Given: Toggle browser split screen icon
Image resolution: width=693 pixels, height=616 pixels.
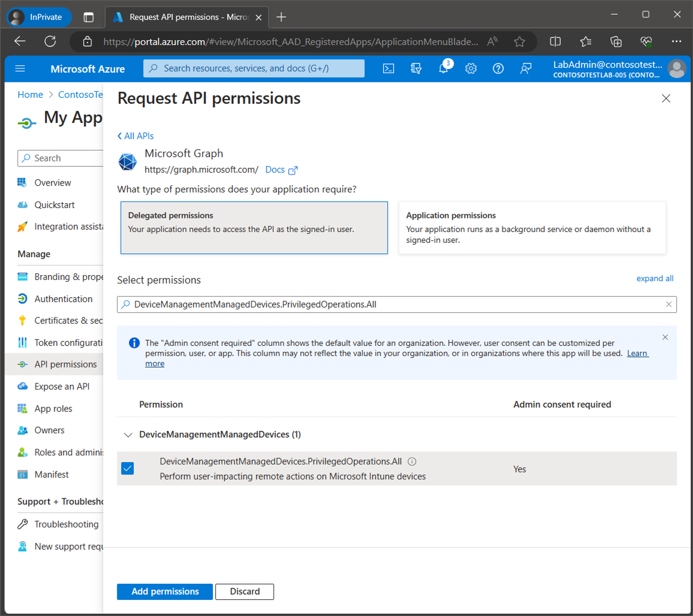Looking at the screenshot, I should [x=555, y=42].
